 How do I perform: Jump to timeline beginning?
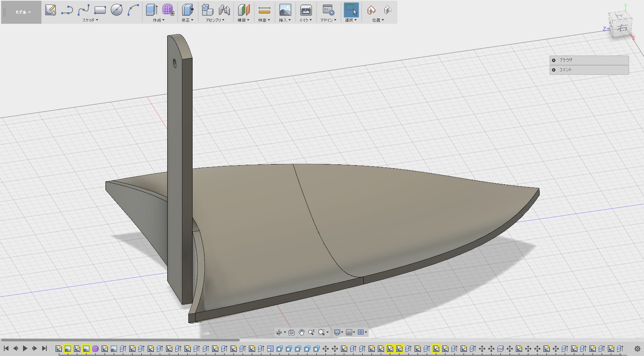point(6,348)
